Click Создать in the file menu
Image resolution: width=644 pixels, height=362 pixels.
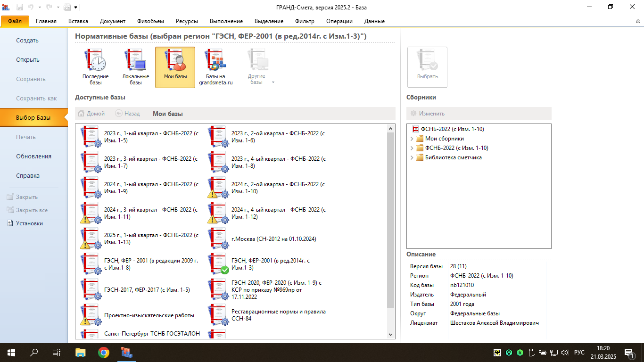point(34,41)
